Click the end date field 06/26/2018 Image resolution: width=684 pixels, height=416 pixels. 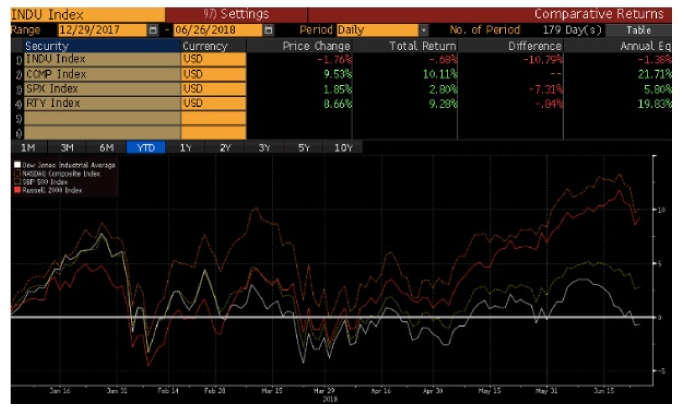[x=218, y=30]
